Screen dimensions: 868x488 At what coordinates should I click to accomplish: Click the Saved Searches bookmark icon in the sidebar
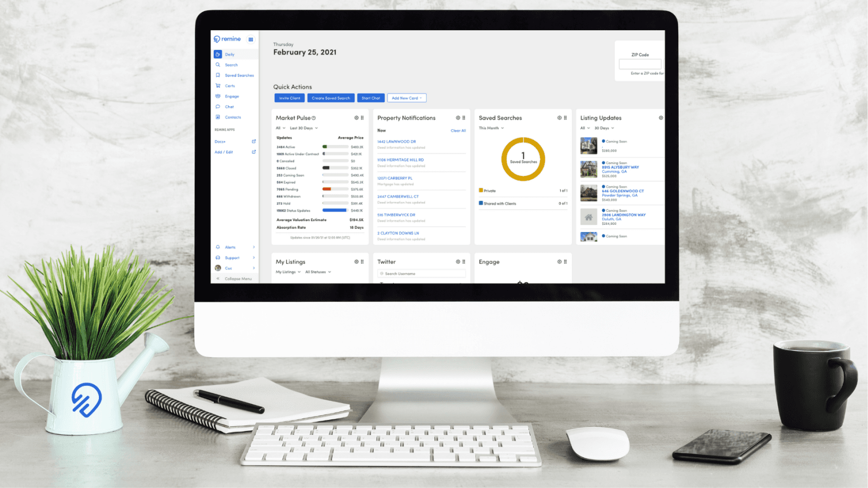coord(218,75)
